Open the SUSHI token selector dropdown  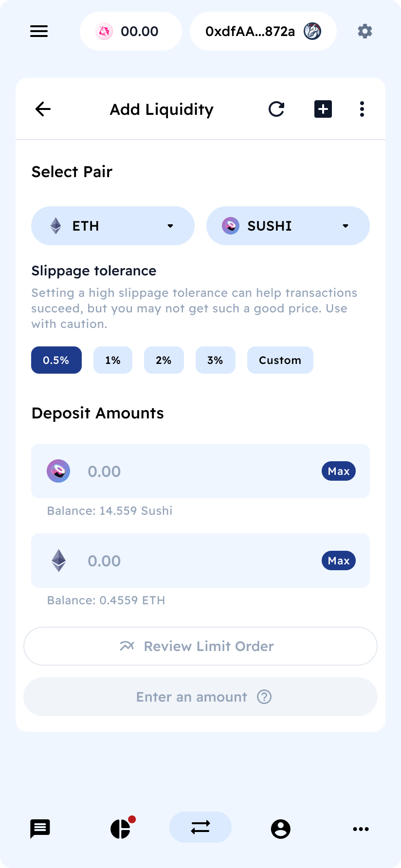tap(288, 226)
